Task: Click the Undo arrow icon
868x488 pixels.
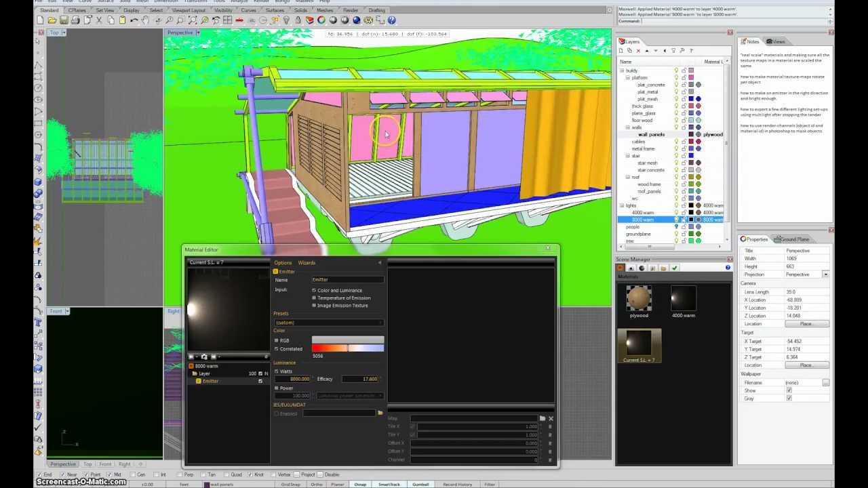Action: coord(134,20)
